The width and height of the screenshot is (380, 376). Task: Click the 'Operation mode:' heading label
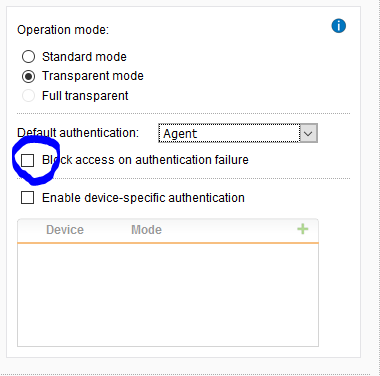[x=63, y=30]
